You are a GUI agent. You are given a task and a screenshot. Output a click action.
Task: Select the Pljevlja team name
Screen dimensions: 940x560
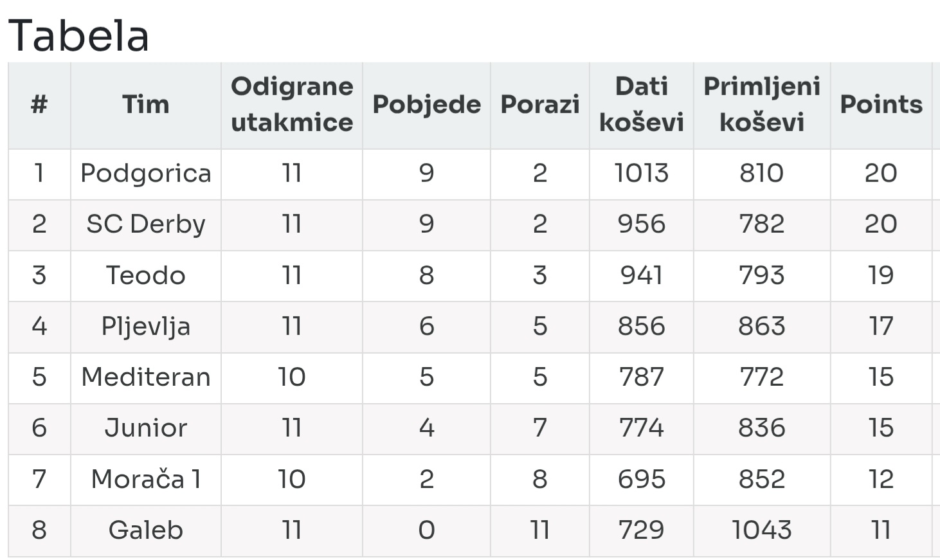(146, 327)
